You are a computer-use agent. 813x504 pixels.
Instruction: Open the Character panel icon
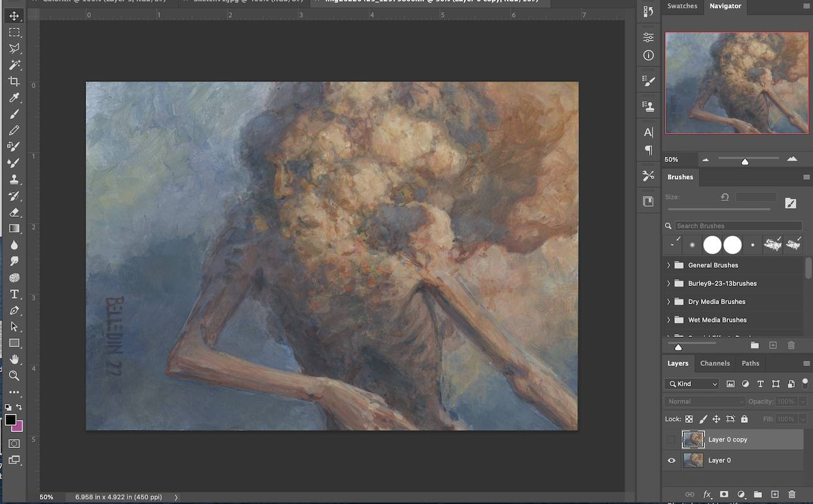(649, 132)
